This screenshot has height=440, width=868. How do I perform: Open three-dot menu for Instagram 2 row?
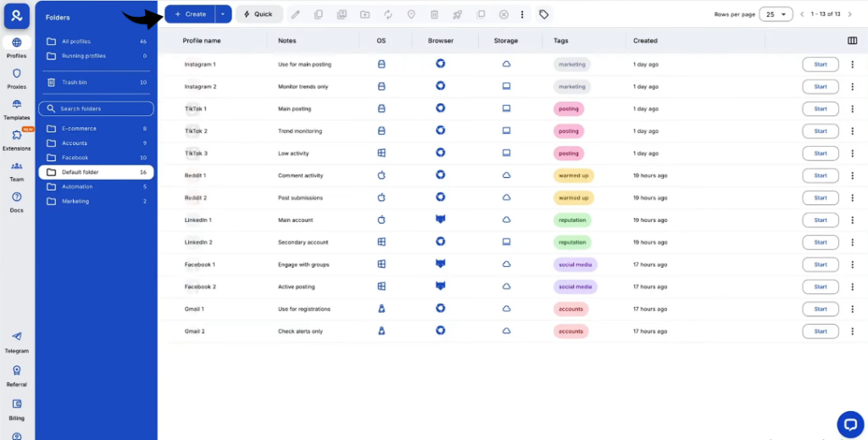[x=853, y=86]
